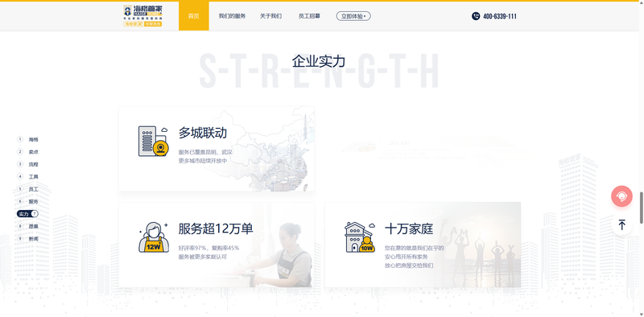Click the 10W house family icon

point(360,237)
